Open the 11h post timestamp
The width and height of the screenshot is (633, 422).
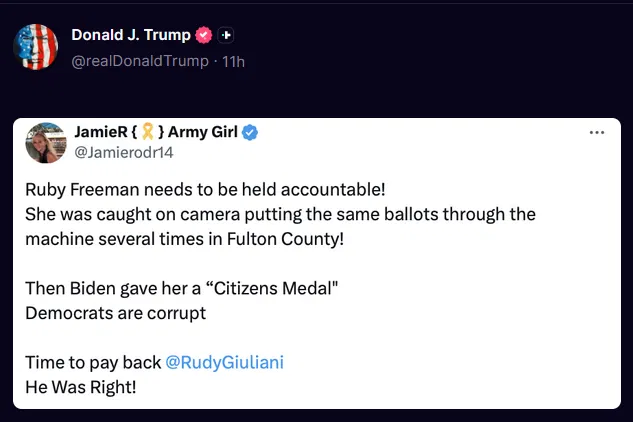coord(233,61)
